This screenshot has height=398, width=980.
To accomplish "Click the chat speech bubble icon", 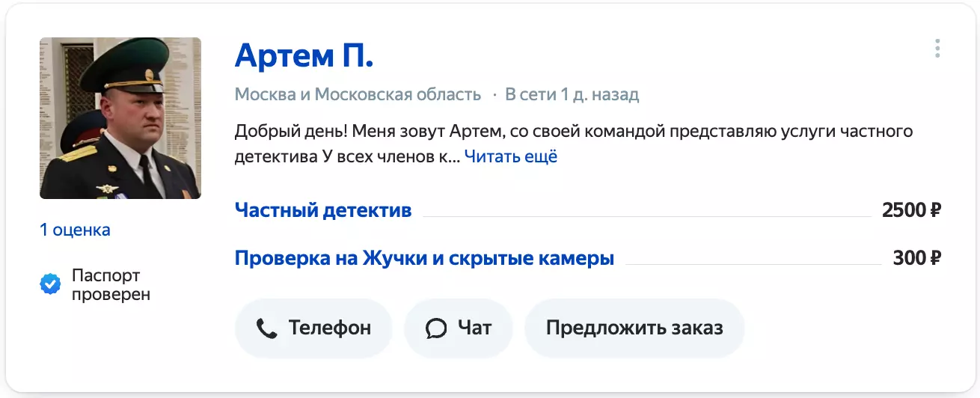I will click(x=435, y=328).
